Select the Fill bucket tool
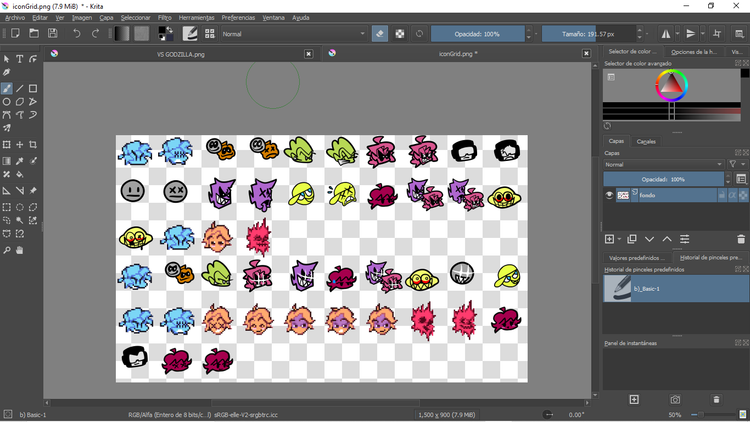The image size is (750, 422). point(20,174)
